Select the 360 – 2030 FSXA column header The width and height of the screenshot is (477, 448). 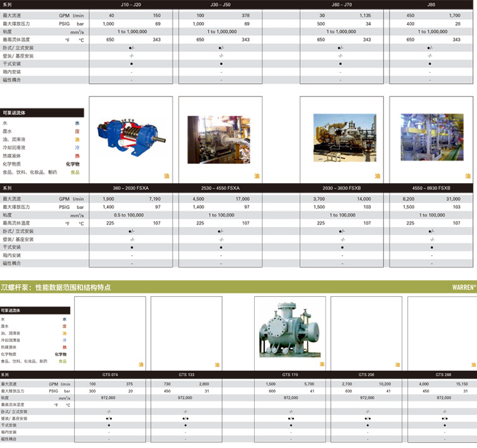(x=132, y=188)
